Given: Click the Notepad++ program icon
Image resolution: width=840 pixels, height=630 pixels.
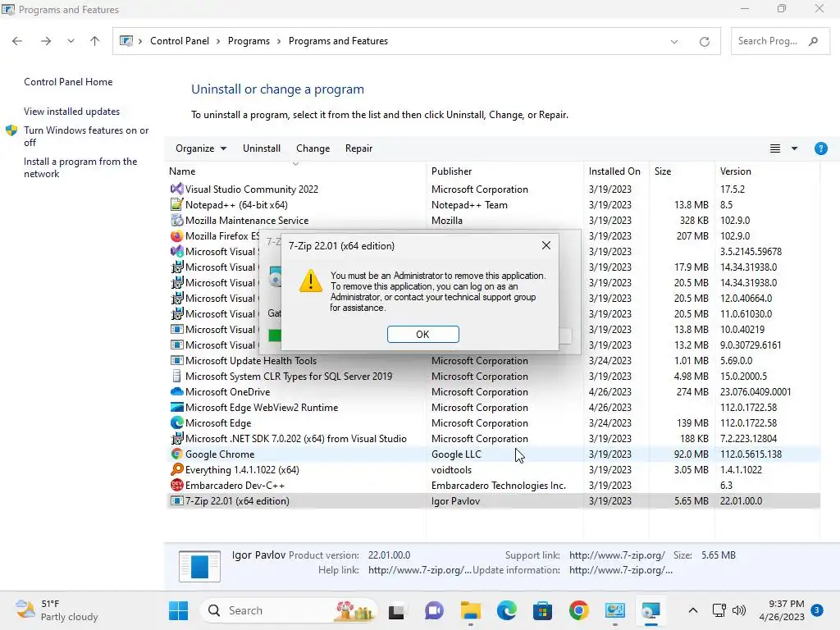Looking at the screenshot, I should click(176, 204).
